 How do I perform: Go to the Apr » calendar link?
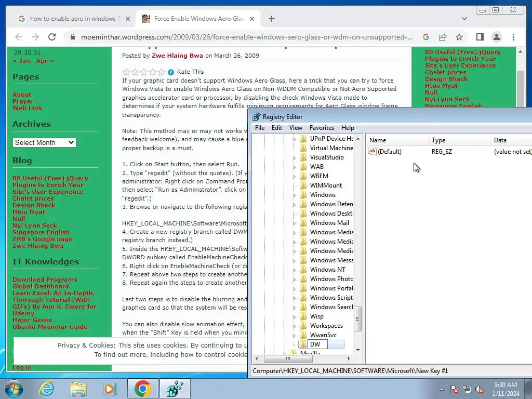[45, 61]
